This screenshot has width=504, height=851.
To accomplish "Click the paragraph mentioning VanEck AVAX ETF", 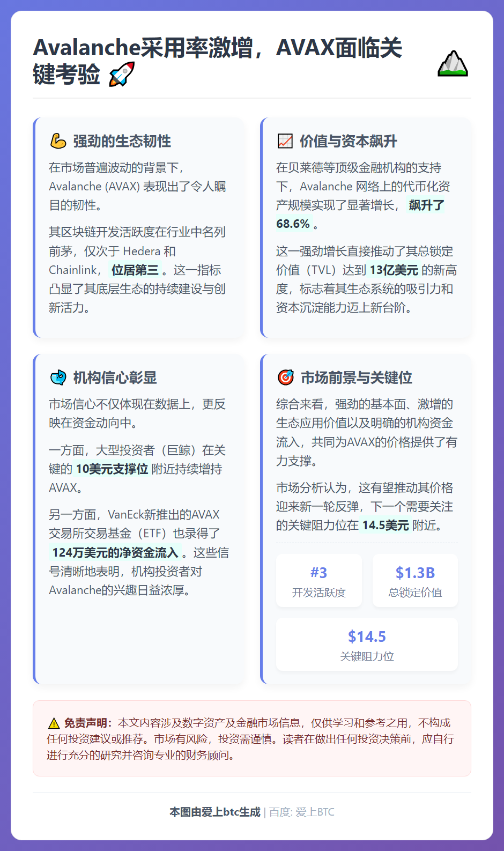I will [139, 552].
